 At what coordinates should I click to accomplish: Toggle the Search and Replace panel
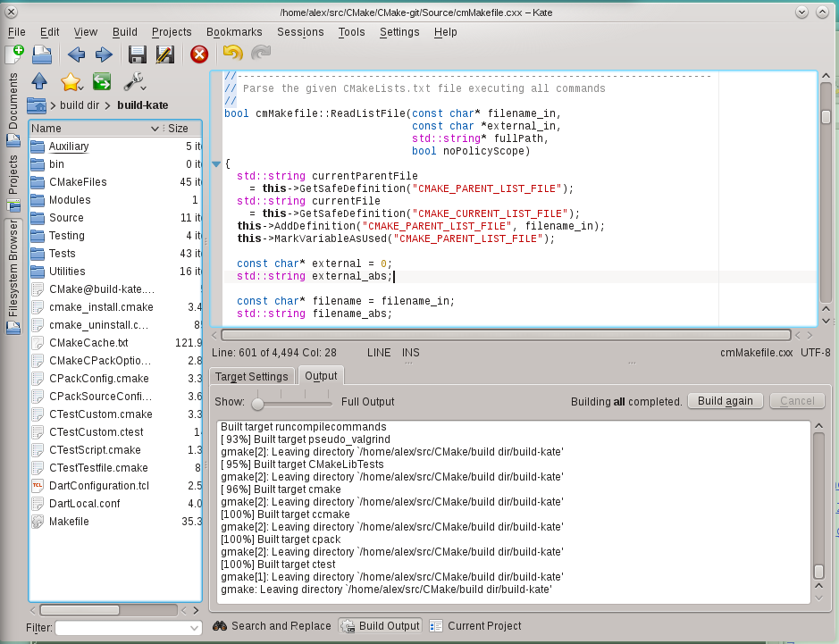pyautogui.click(x=272, y=626)
